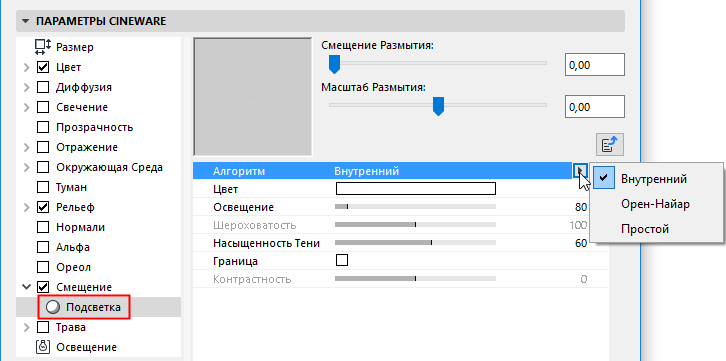The image size is (726, 361).
Task: Click the Граница row label
Action: tap(235, 261)
